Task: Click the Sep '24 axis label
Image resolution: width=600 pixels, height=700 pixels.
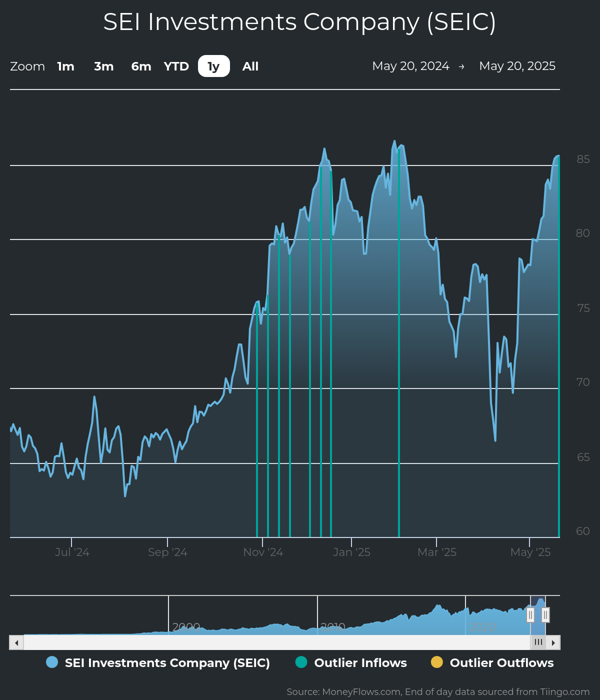Action: [x=167, y=552]
